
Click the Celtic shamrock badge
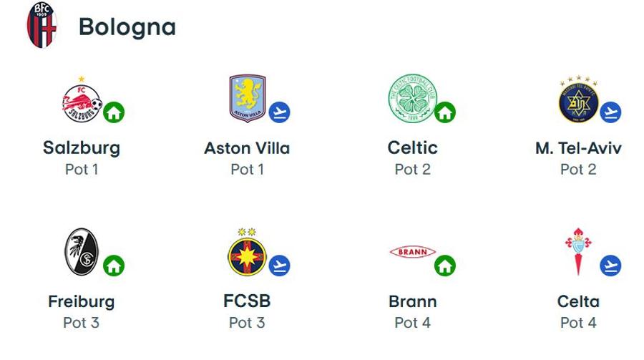tap(412, 99)
